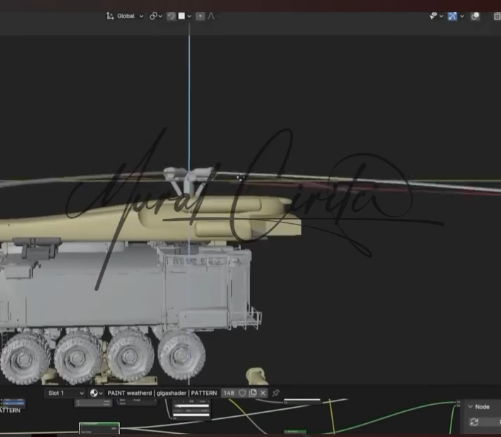The width and height of the screenshot is (501, 437).
Task: Click the duplicate material icon
Action: point(253,393)
